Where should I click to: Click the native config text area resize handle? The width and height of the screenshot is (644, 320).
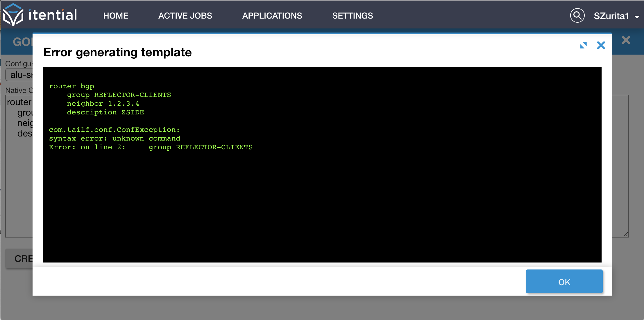click(x=625, y=234)
